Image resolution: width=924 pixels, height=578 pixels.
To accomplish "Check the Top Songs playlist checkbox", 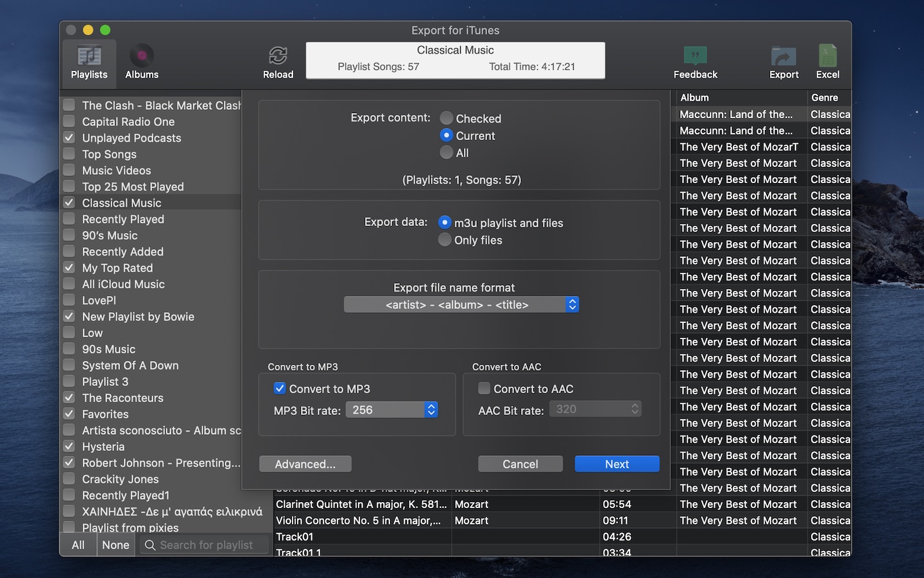I will pos(69,153).
